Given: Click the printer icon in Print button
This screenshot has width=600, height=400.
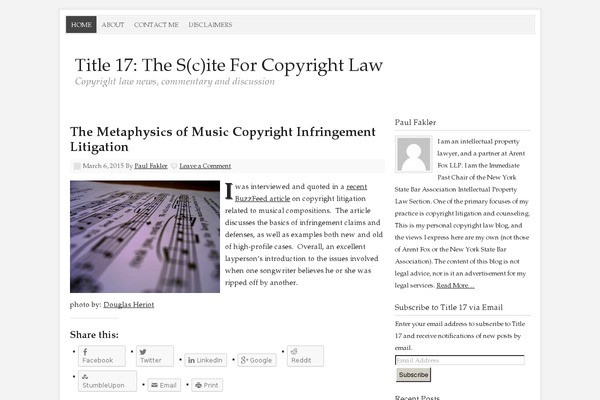Looking at the screenshot, I should (199, 385).
